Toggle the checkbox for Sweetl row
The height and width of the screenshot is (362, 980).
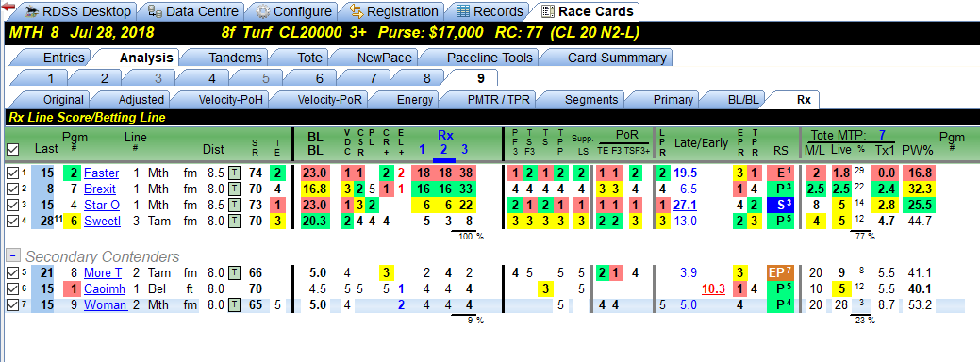11,221
